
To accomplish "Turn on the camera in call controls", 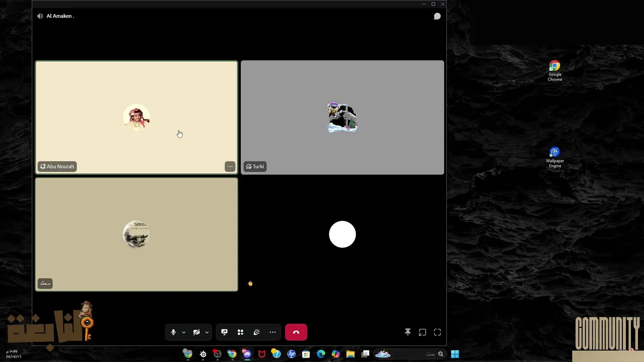I will pos(196,332).
